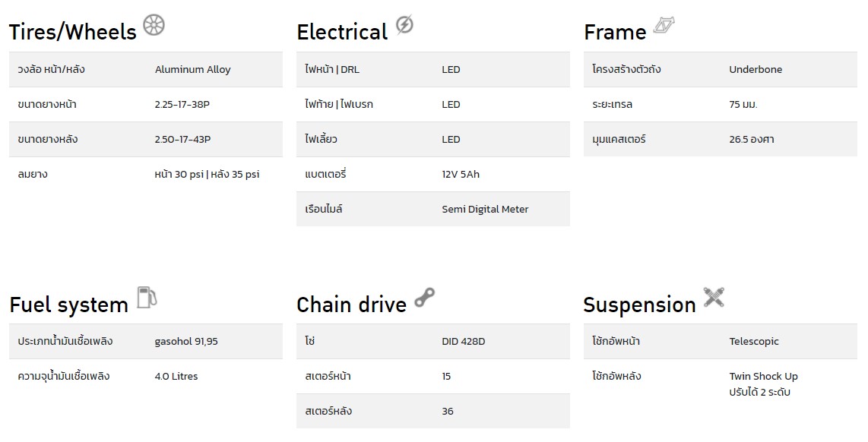Click the wheel icon beside Tires/Wheels
Image resolution: width=868 pixels, height=442 pixels.
point(154,25)
